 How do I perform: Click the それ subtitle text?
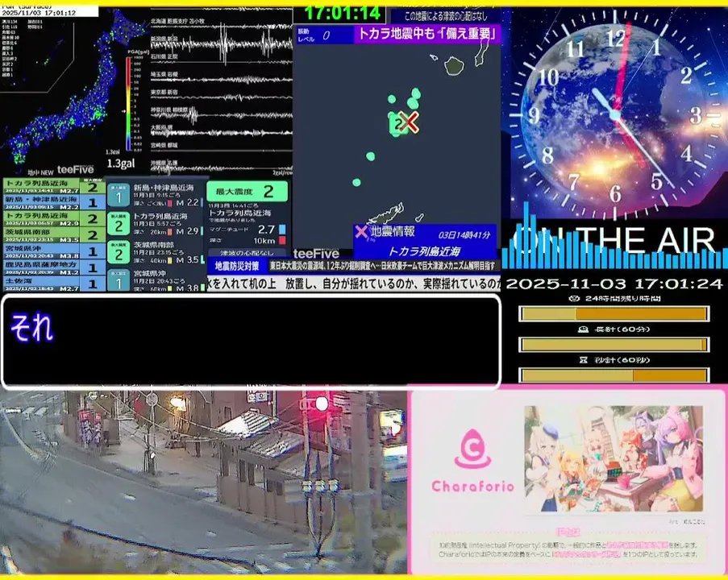point(31,328)
